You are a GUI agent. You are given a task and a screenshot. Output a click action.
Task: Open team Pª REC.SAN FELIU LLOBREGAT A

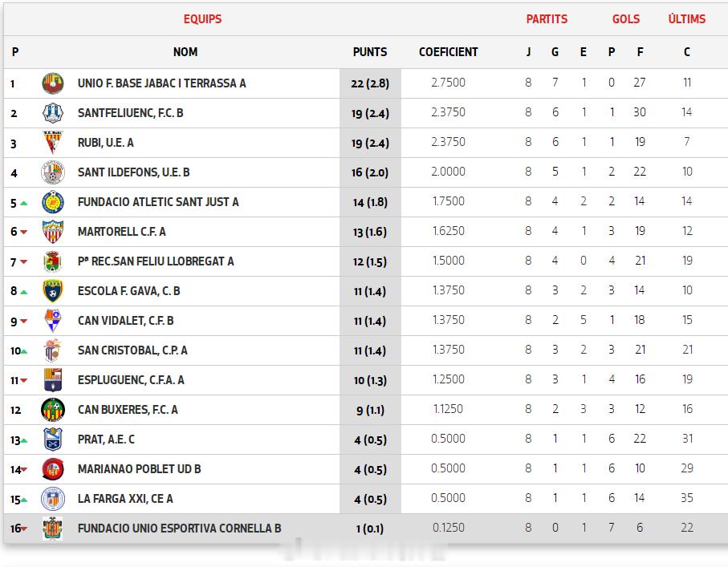[x=156, y=261]
